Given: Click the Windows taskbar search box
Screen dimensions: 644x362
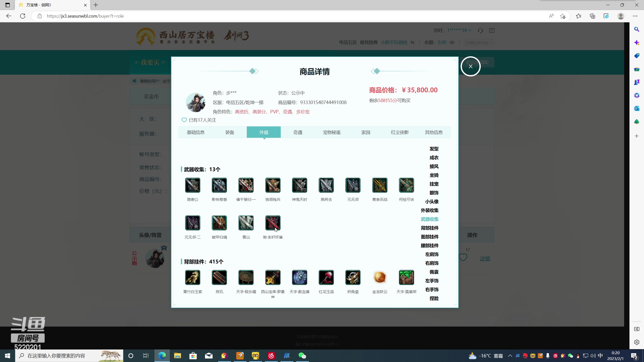Looking at the screenshot, I should pyautogui.click(x=69, y=356).
